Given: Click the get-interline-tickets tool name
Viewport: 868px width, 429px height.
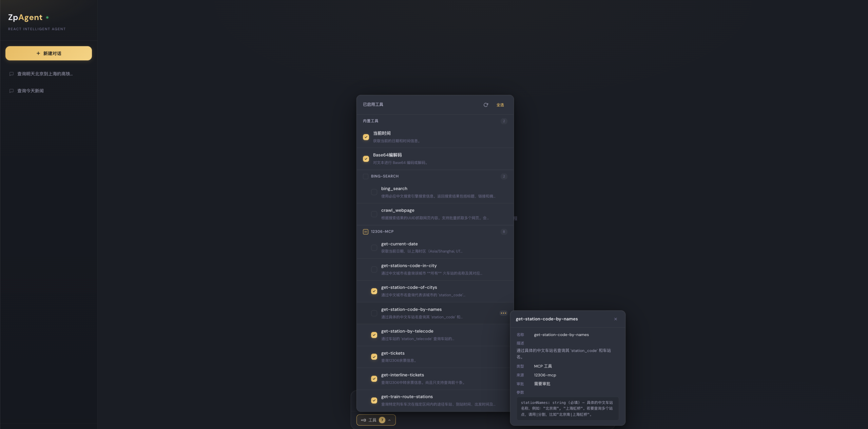Looking at the screenshot, I should [x=402, y=375].
